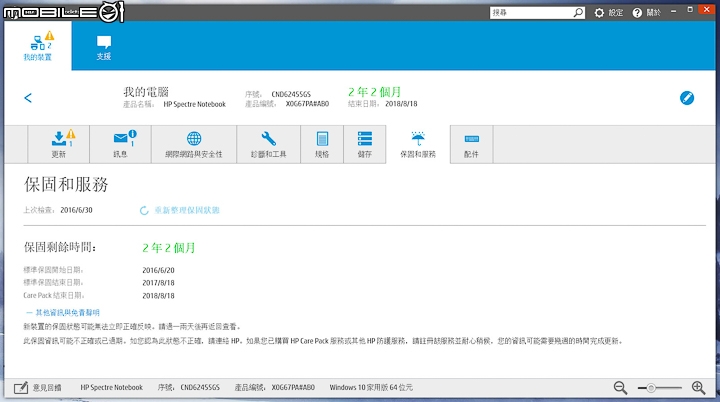The width and height of the screenshot is (720, 402).
Task: Click the header serial number CND6245SGS
Action: coord(291,94)
